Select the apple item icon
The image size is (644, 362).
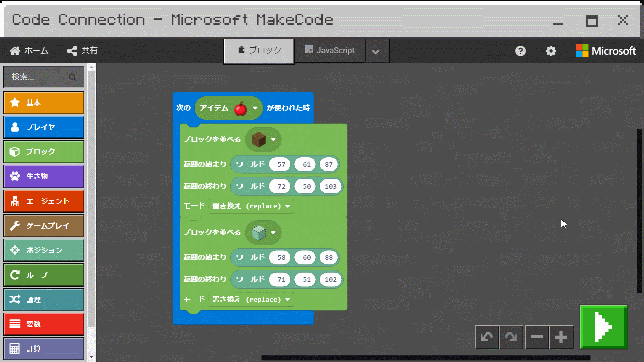tap(240, 108)
